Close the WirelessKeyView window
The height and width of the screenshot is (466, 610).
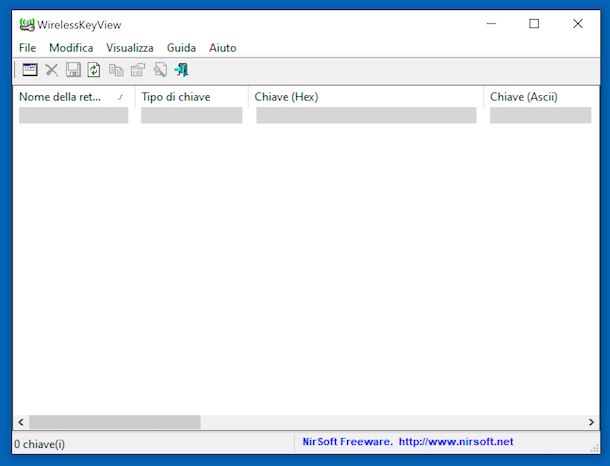click(x=578, y=24)
